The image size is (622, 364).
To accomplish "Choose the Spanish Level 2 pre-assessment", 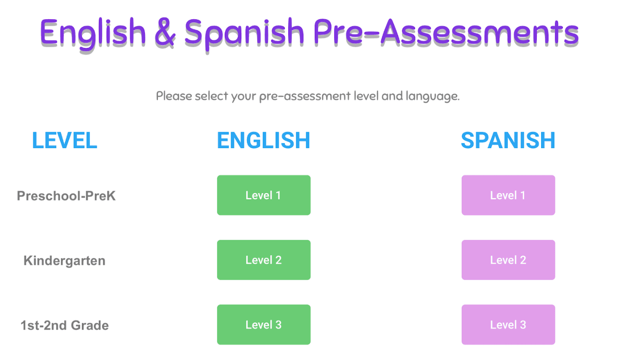I will coord(508,260).
